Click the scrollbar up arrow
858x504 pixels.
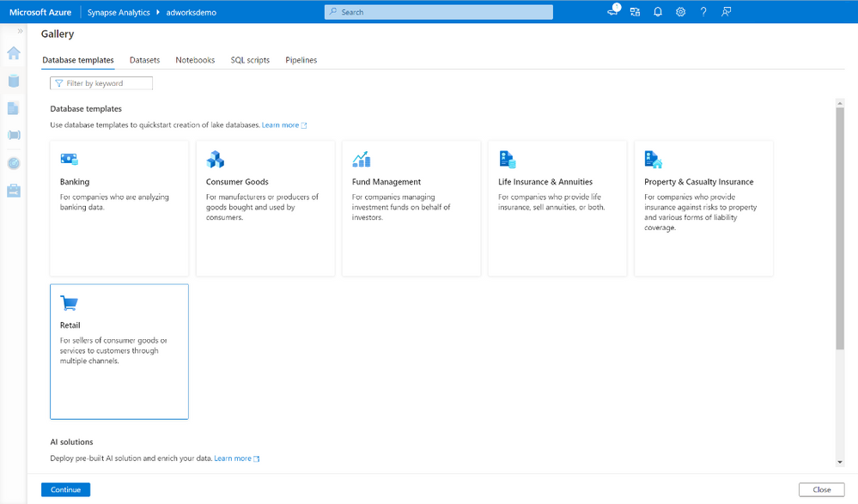[x=840, y=103]
